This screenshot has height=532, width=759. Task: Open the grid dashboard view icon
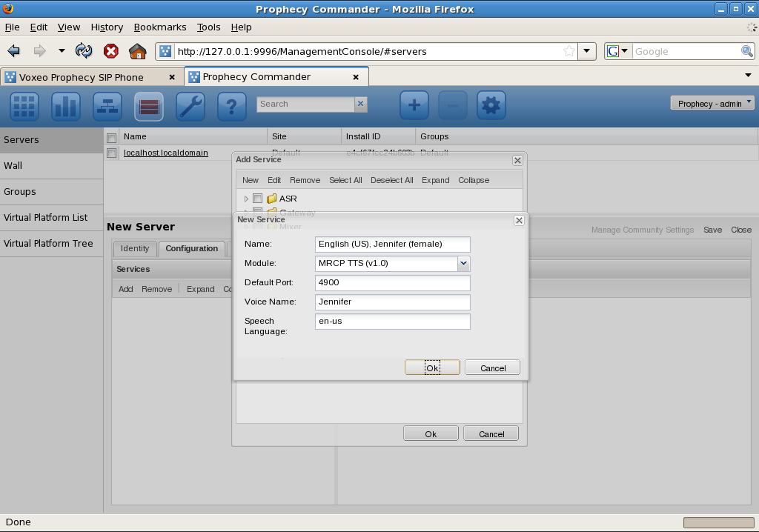click(x=24, y=105)
